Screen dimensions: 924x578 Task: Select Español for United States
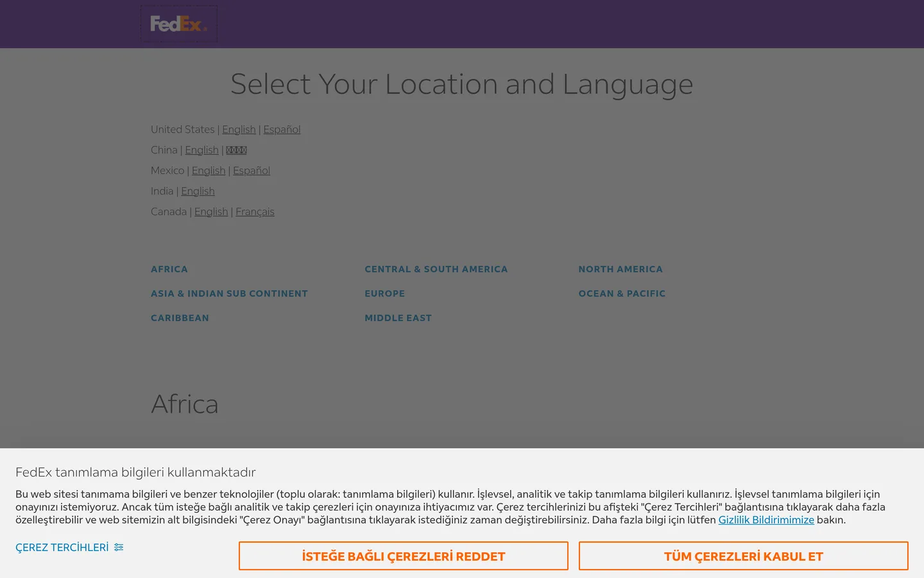(x=282, y=130)
